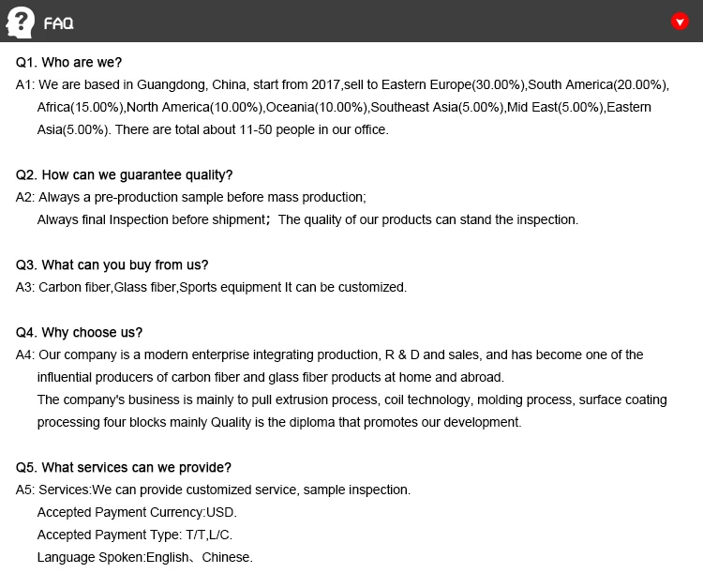Select the "Q4. Why choose us?" question
Image resolution: width=703 pixels, height=588 pixels.
pyautogui.click(x=80, y=333)
